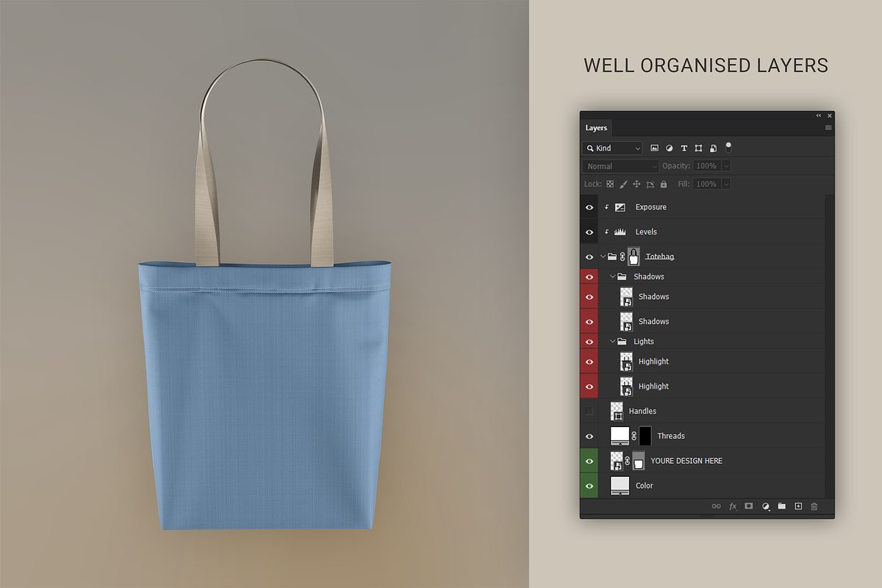Image resolution: width=882 pixels, height=588 pixels.
Task: Open the fx layer style menu
Action: tap(733, 506)
